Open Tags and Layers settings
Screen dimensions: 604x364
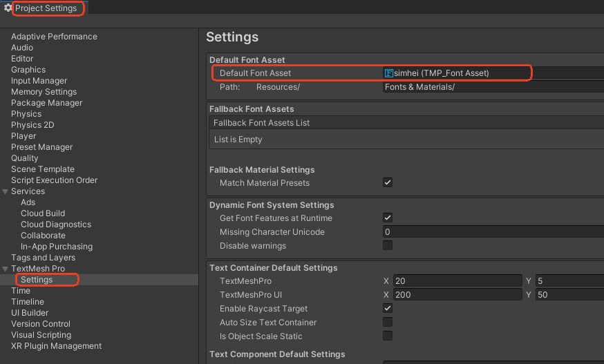43,258
